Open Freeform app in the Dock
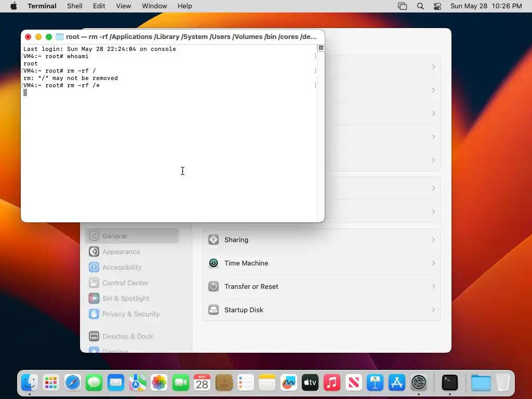This screenshot has width=532, height=399. 289,383
